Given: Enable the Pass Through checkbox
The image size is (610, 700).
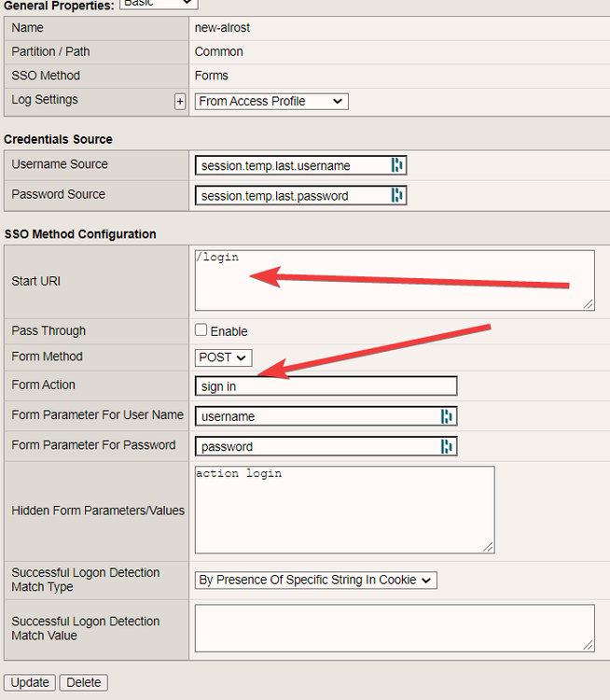Looking at the screenshot, I should coord(201,330).
